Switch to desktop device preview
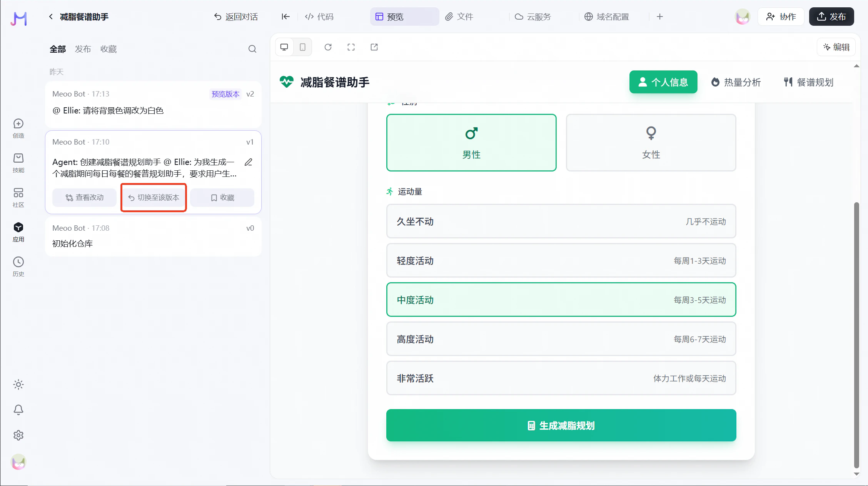The width and height of the screenshot is (868, 486). [284, 47]
